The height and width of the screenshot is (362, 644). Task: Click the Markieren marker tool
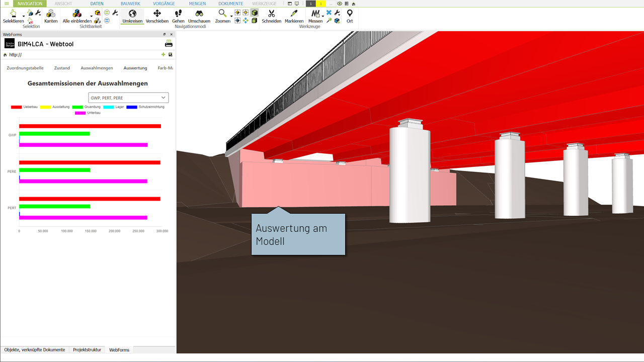[x=294, y=16]
